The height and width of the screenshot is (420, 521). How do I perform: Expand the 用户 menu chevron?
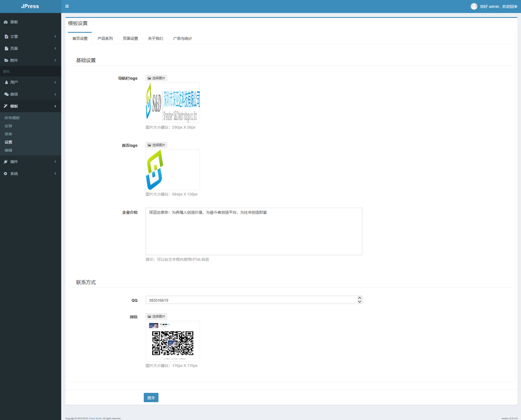tap(55, 82)
